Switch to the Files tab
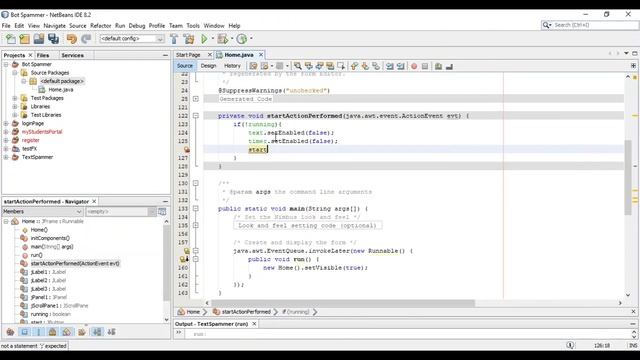Viewport: 640px width, 360px height. [43, 55]
